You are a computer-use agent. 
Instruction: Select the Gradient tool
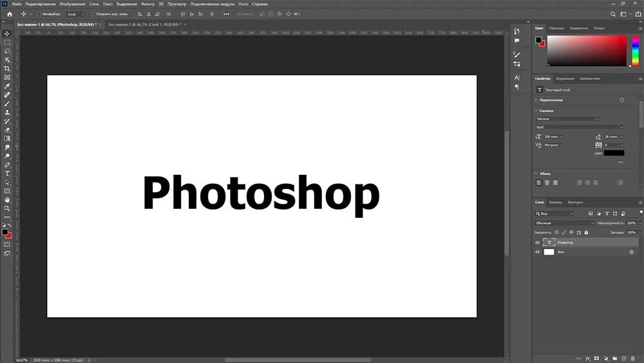click(7, 139)
